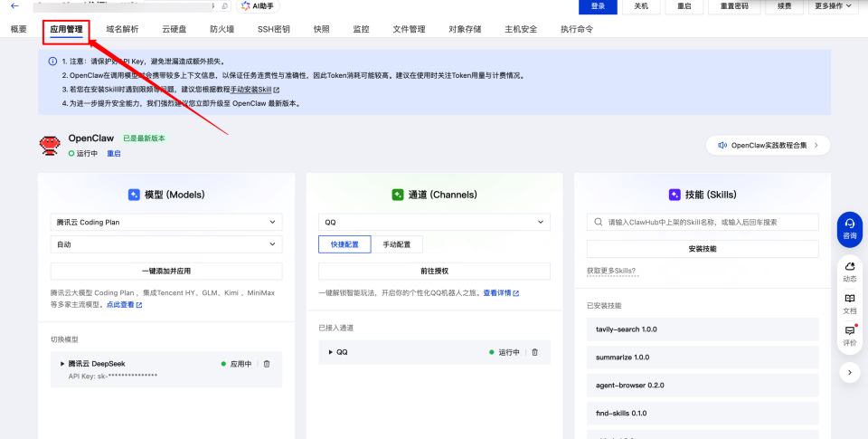Select the 快捷配置 option
The height and width of the screenshot is (439, 868).
tap(344, 244)
